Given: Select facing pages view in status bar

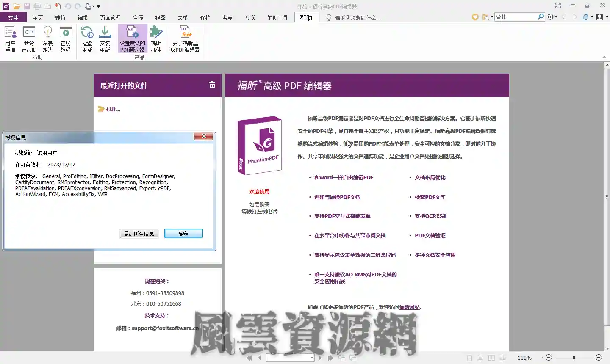Looking at the screenshot, I should 491,358.
